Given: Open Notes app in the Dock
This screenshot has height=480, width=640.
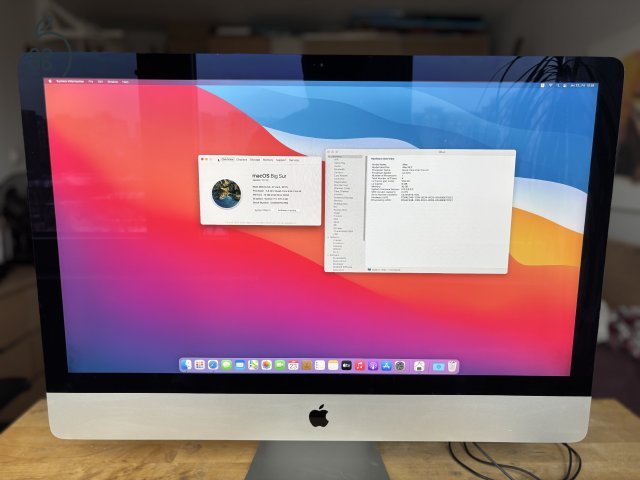Looking at the screenshot, I should [333, 365].
